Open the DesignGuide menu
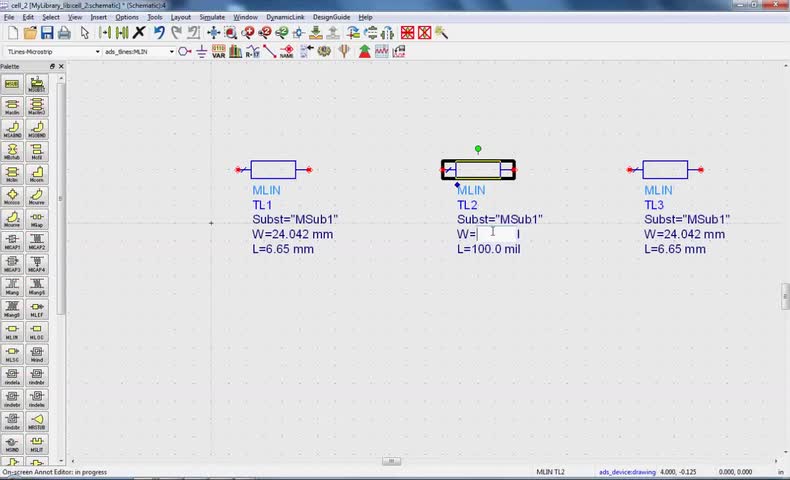Screen dimensions: 790x480 pyautogui.click(x=331, y=17)
